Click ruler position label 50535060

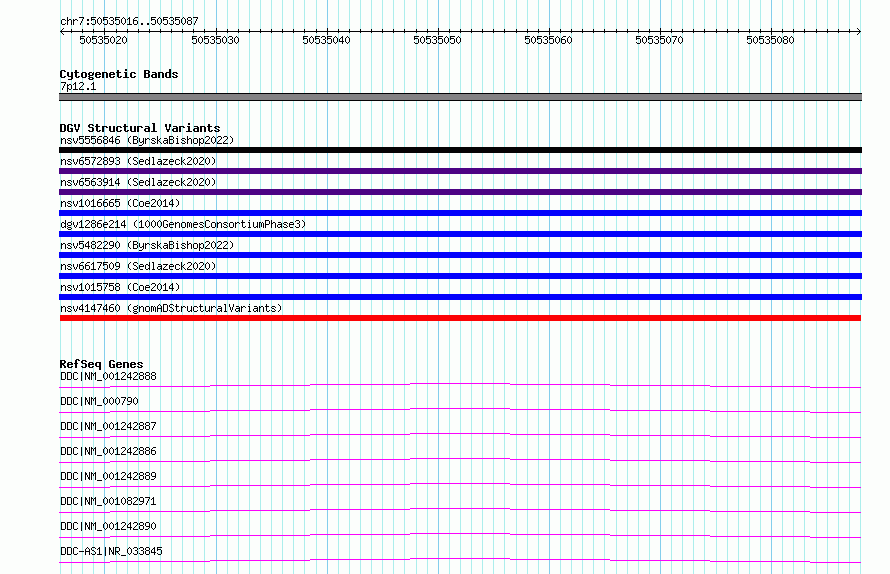click(x=548, y=40)
